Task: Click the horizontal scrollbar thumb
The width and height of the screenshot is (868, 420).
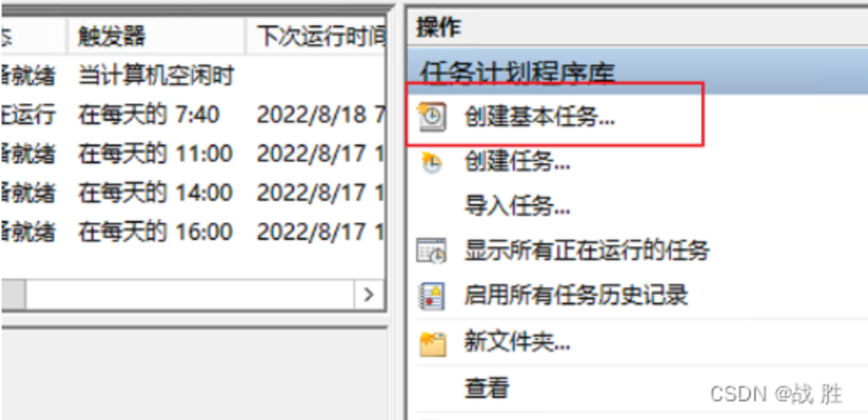Action: [x=13, y=295]
